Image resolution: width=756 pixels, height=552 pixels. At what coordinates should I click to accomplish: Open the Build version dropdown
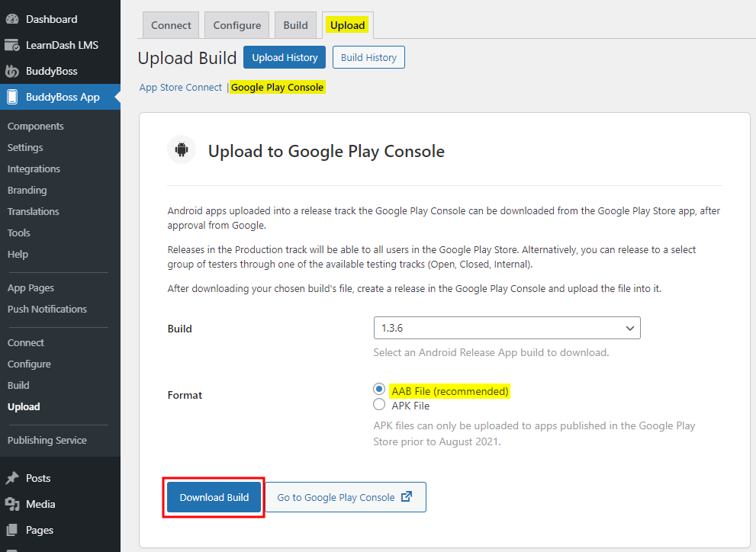click(x=507, y=328)
